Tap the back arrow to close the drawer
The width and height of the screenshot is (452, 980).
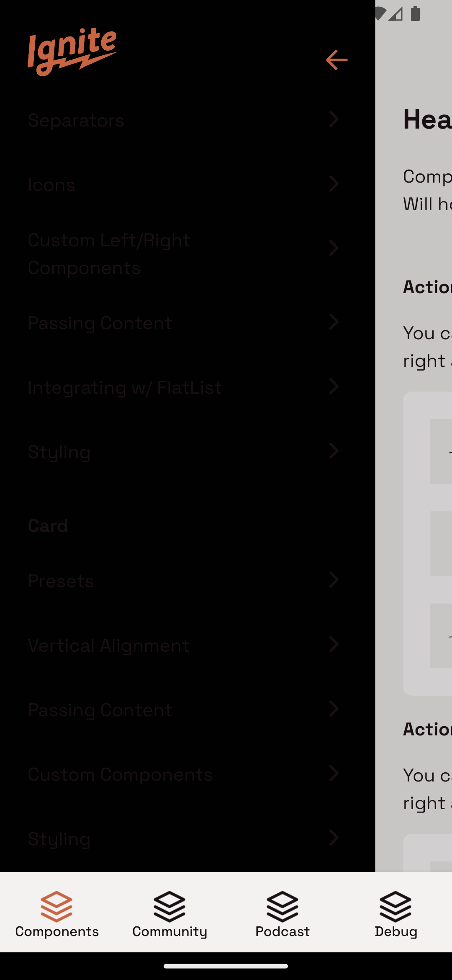tap(336, 60)
